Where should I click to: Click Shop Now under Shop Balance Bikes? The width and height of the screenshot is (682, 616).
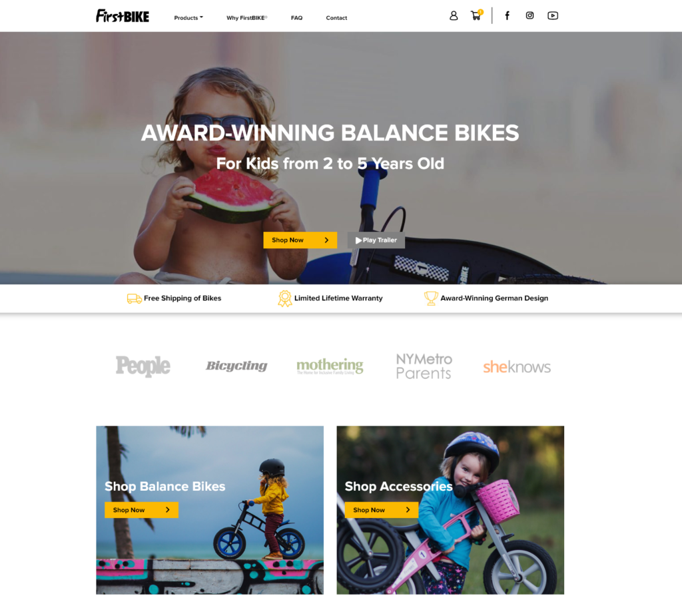coord(141,510)
